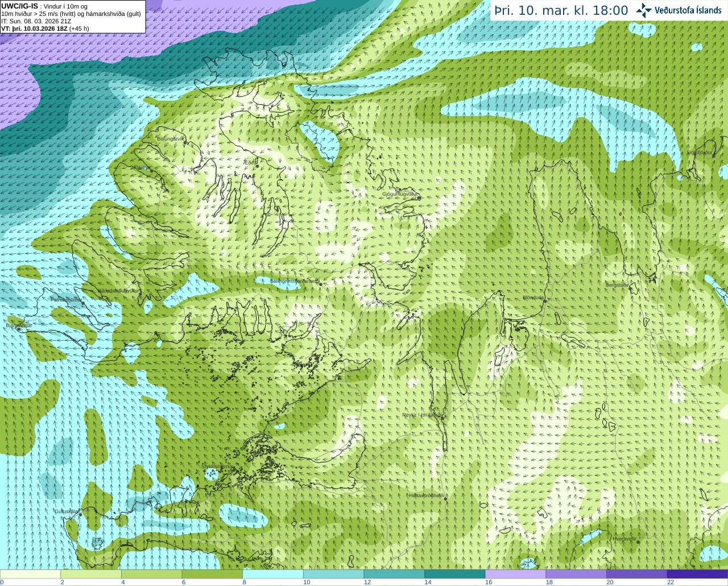Click the IT: Sun. 08. 03. 2026 21Z line
Viewport: 728px width, 586px height.
(x=36, y=21)
